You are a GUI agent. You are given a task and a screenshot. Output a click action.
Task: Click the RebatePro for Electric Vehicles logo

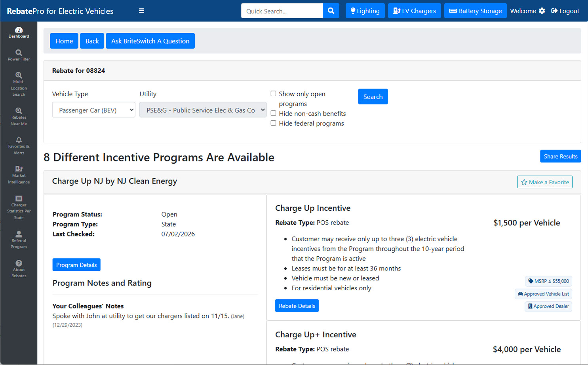point(60,11)
